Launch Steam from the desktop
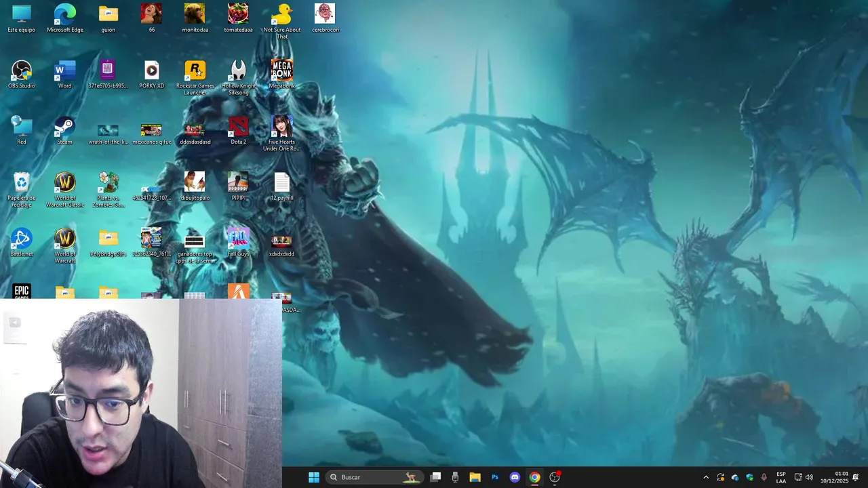This screenshot has width=868, height=488. pyautogui.click(x=65, y=131)
